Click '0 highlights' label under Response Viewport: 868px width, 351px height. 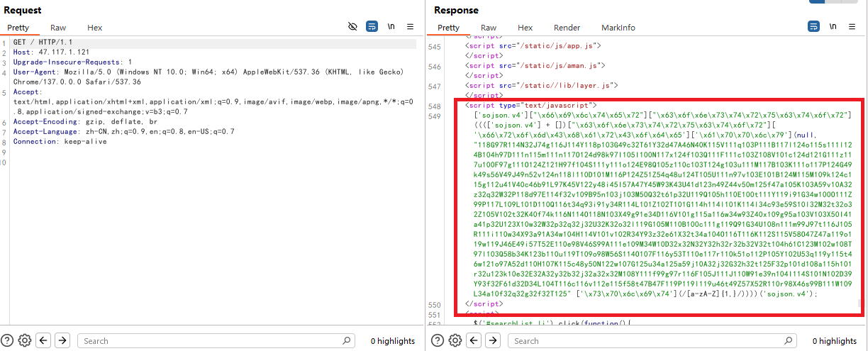[835, 341]
